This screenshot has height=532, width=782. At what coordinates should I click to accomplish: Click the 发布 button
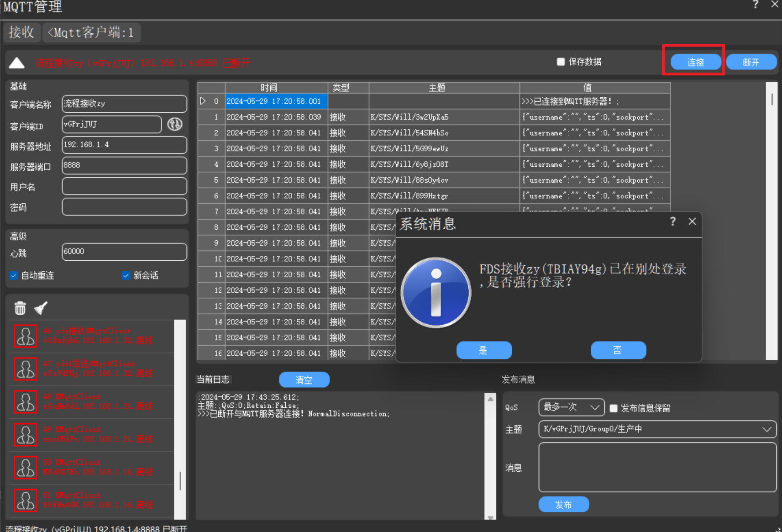click(x=564, y=505)
